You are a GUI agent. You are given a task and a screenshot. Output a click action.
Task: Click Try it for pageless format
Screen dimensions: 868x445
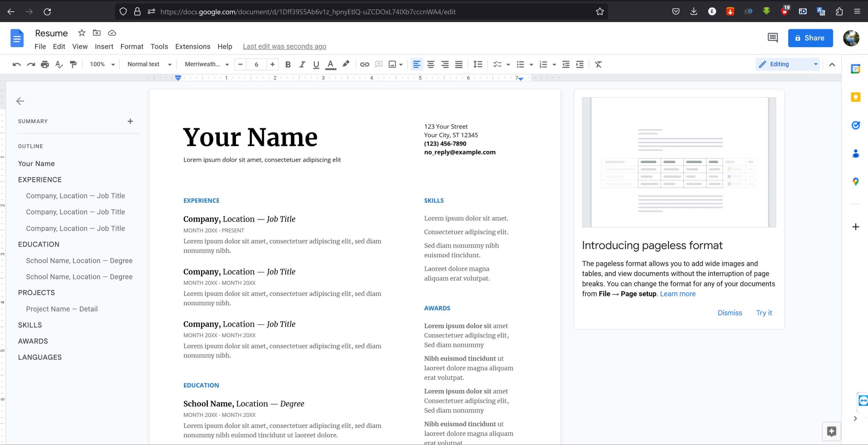click(764, 313)
